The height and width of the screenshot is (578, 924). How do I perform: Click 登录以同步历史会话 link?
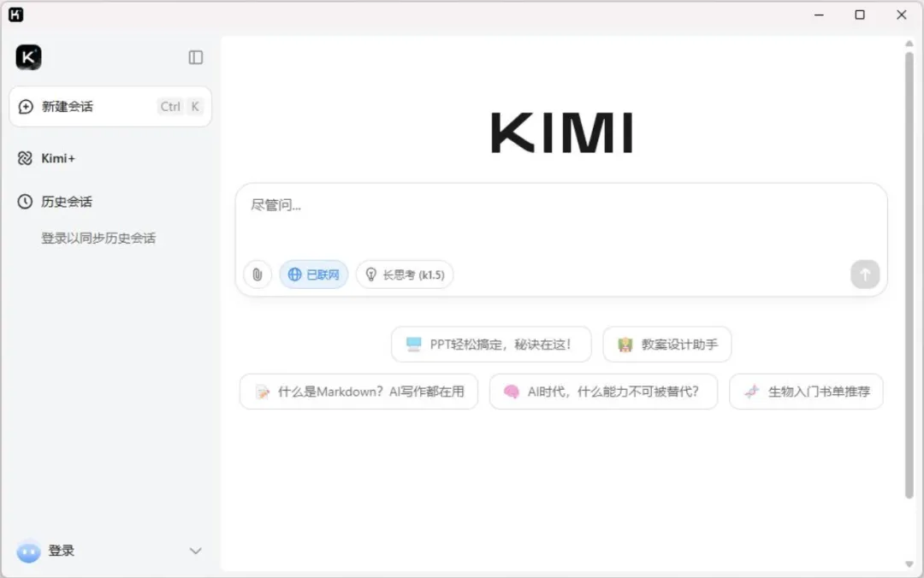click(x=98, y=238)
